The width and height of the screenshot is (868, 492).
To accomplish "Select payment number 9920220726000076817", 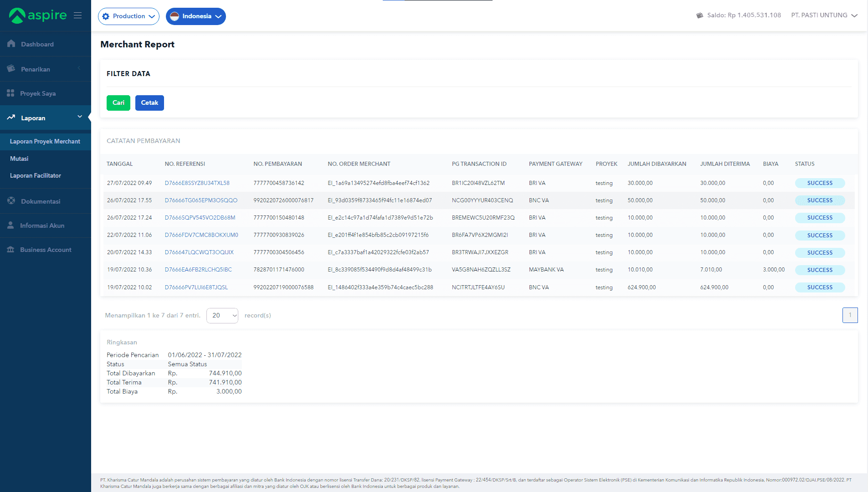I will pos(283,200).
